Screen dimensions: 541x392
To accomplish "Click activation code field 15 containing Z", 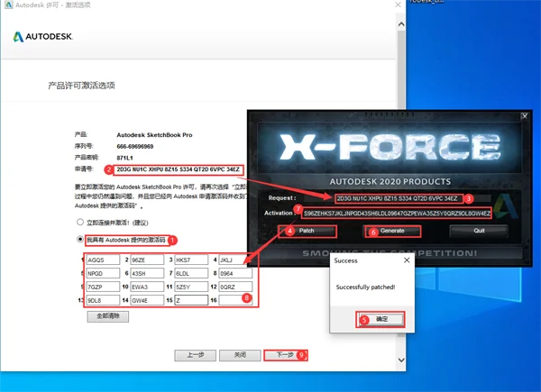I will tap(191, 300).
